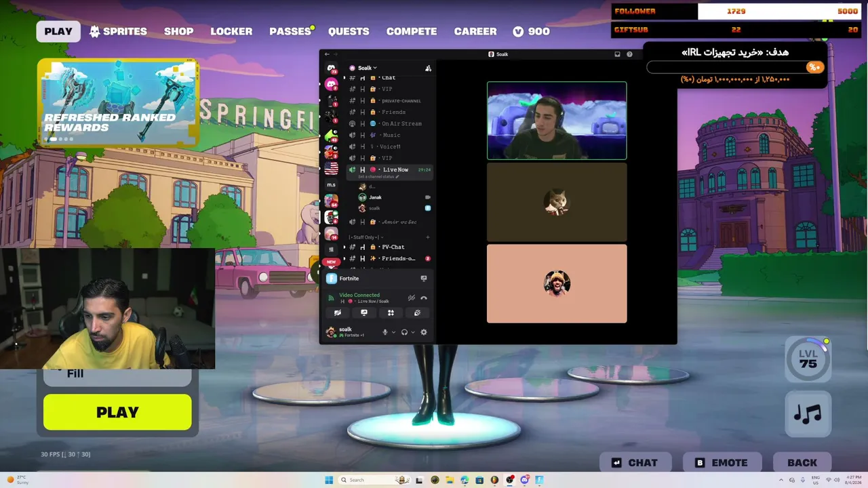The width and height of the screenshot is (868, 488).
Task: Toggle screen sharing in the voice panel
Action: (364, 312)
